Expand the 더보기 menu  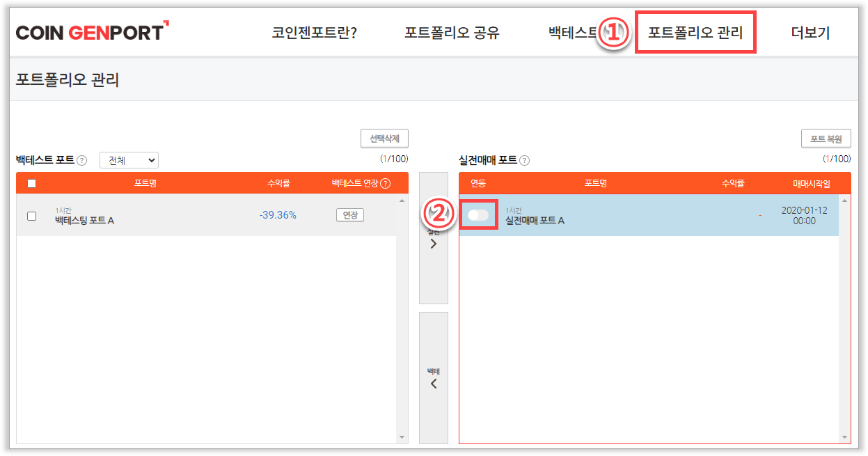pos(810,33)
